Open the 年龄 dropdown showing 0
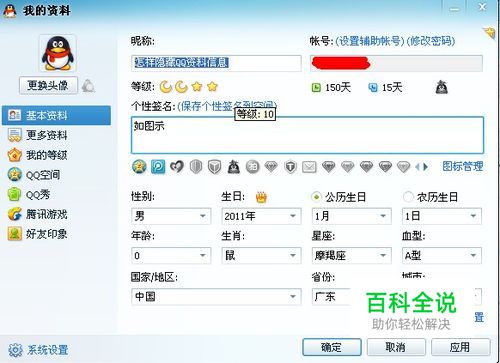This screenshot has width=500, height=363. (171, 255)
